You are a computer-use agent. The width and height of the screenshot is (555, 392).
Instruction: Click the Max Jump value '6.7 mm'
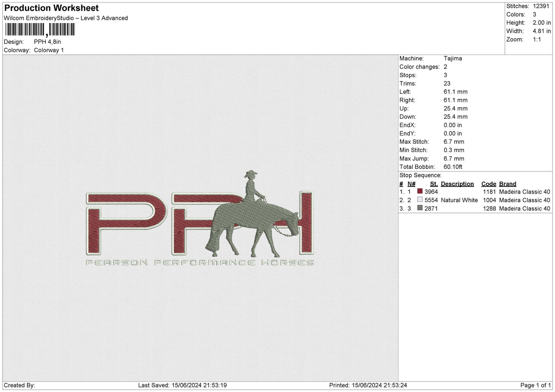pyautogui.click(x=454, y=159)
